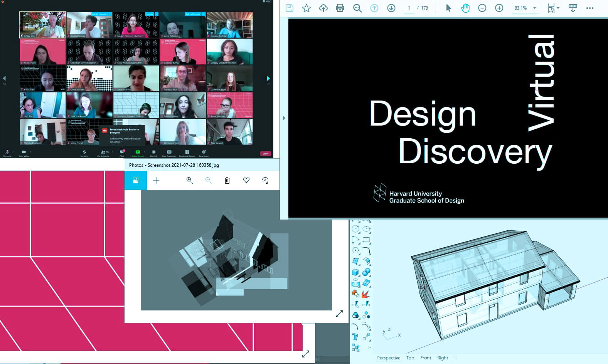Zoom out of the PDF

[x=482, y=8]
